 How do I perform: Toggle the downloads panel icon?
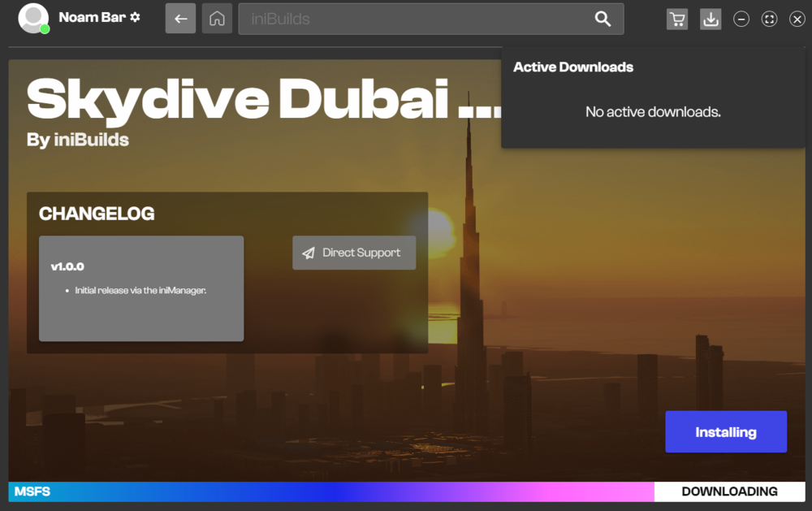710,19
